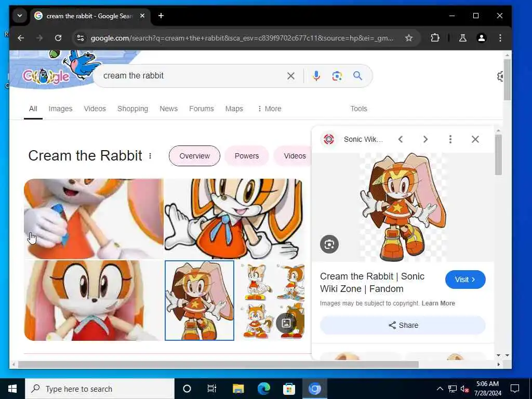This screenshot has height=399, width=532.
Task: Open 'Cream the Rabbit | Sonic Wiki Zone' title link
Action: [372, 282]
